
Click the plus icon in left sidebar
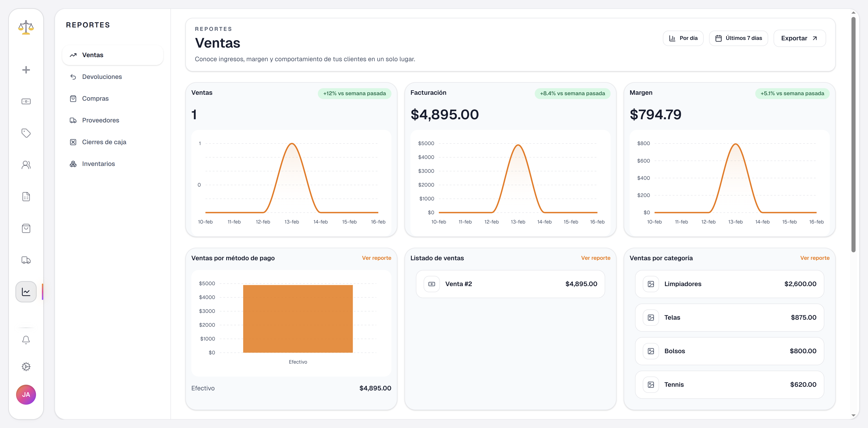pos(26,70)
